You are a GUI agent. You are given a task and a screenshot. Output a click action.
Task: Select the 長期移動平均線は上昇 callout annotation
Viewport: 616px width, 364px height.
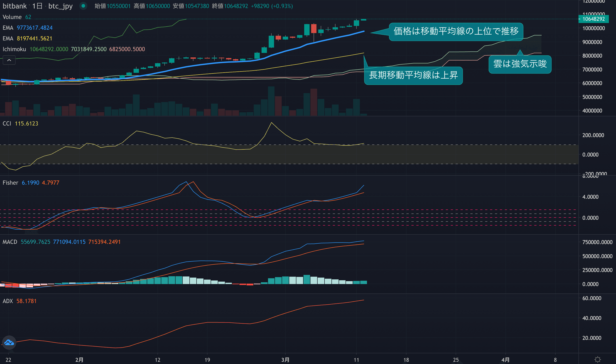(413, 75)
